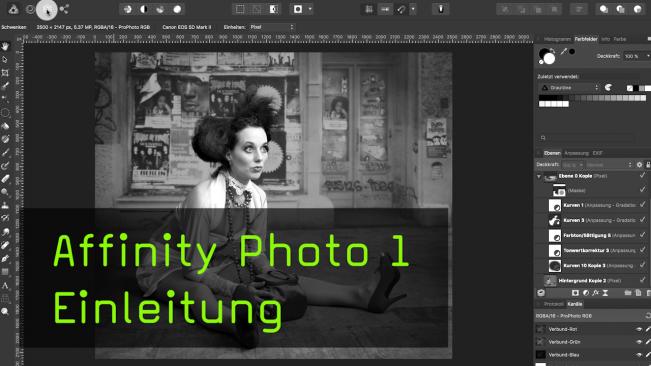Apply Auto White Balance icon

click(x=177, y=9)
